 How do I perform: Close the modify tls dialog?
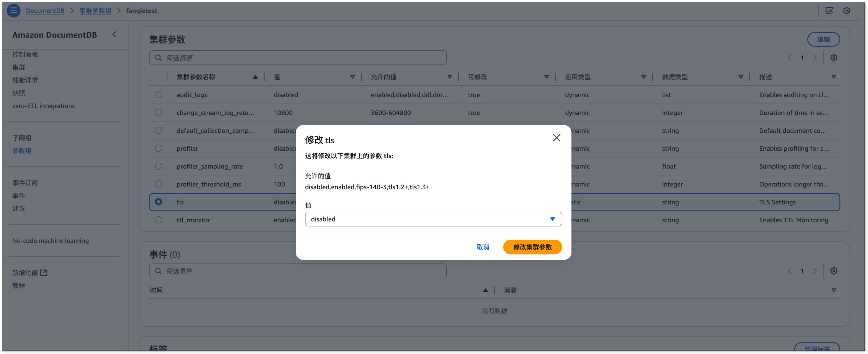(556, 138)
